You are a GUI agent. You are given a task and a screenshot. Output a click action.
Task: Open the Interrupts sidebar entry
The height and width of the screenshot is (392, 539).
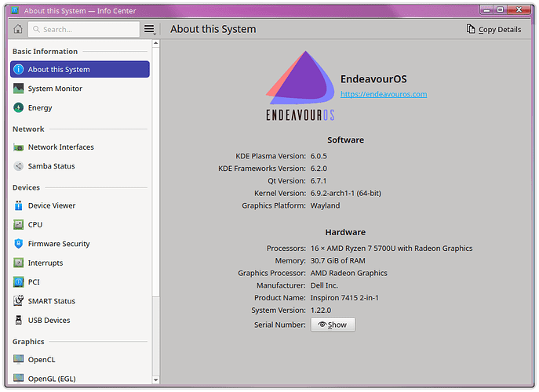[x=46, y=263]
